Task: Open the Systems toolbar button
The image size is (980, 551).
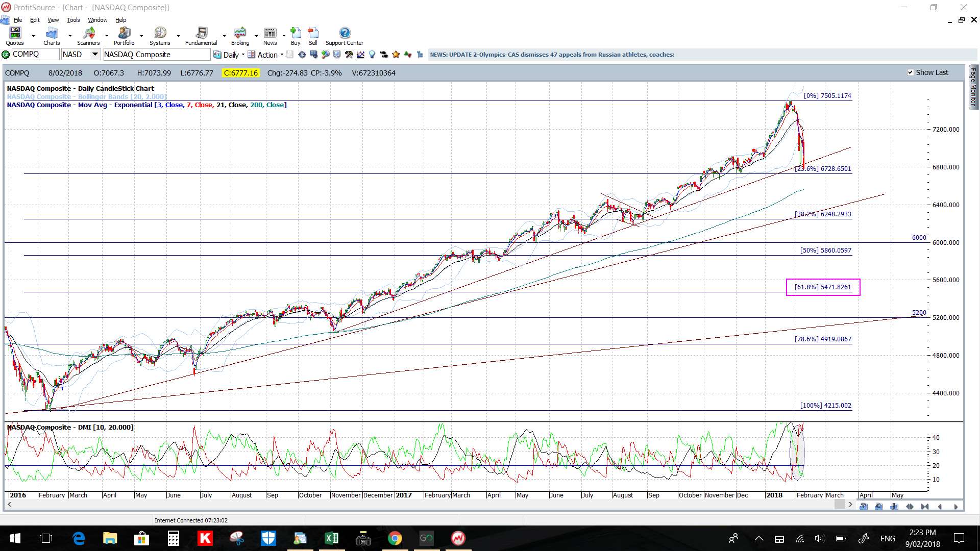Action: pyautogui.click(x=160, y=36)
